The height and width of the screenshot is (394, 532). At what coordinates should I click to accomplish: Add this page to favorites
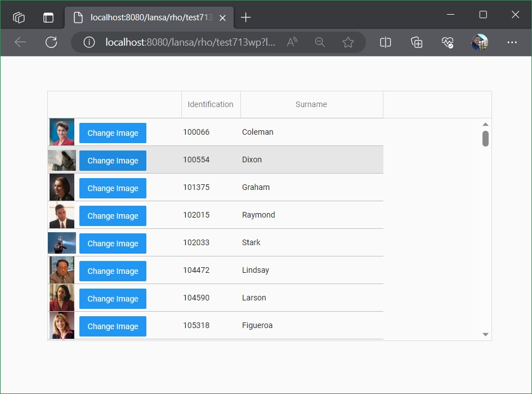click(x=348, y=42)
